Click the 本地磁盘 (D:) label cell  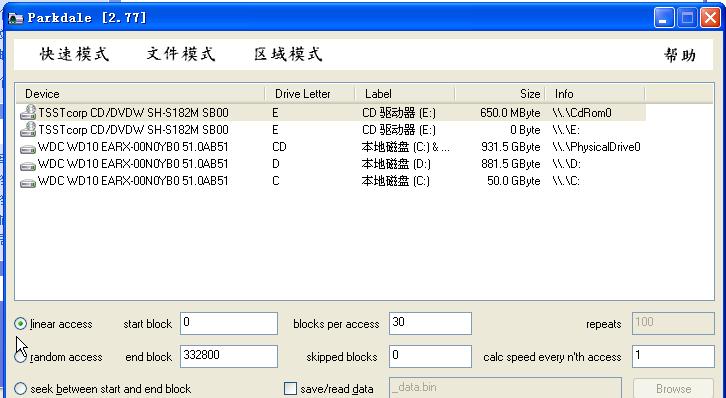[x=396, y=164]
